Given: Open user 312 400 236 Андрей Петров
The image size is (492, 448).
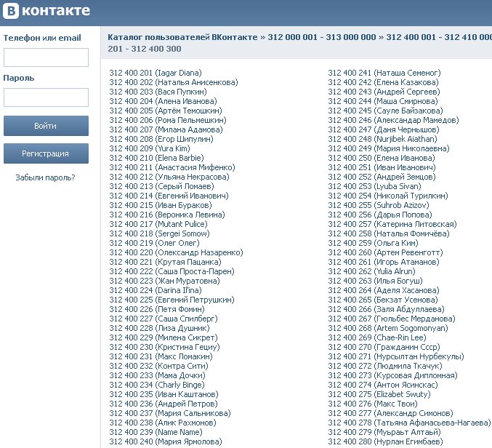Looking at the screenshot, I should pos(164,404).
